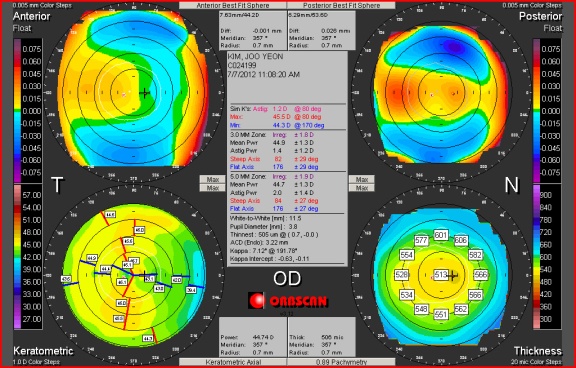Click the posterior Diff 0.026 mm readout
Image resolution: width=576 pixels, height=368 pixels.
(319, 31)
